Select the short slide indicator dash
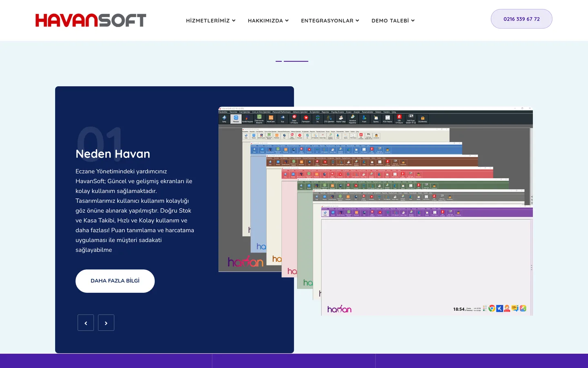 coord(278,61)
